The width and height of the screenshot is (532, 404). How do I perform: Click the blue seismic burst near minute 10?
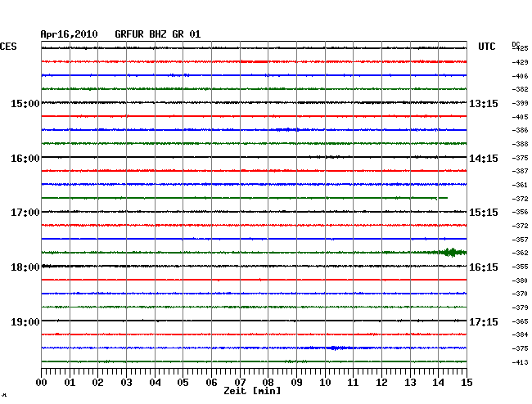(x=336, y=348)
